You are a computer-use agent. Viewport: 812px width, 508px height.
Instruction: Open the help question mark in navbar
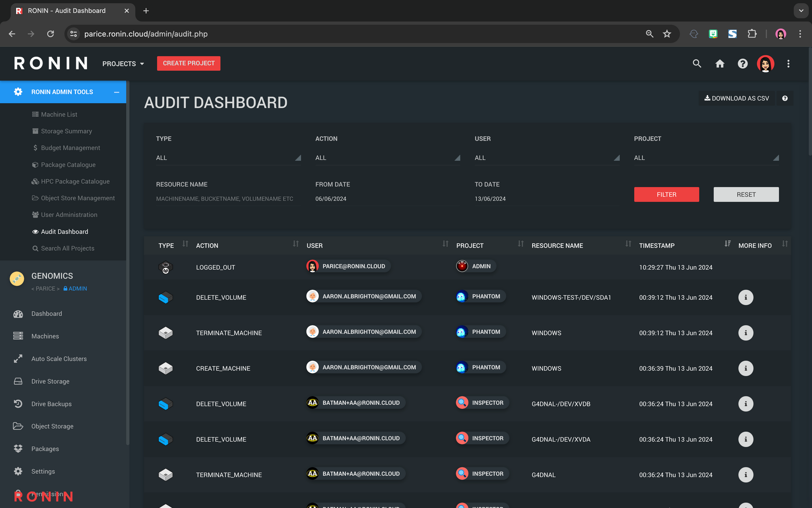(742, 63)
